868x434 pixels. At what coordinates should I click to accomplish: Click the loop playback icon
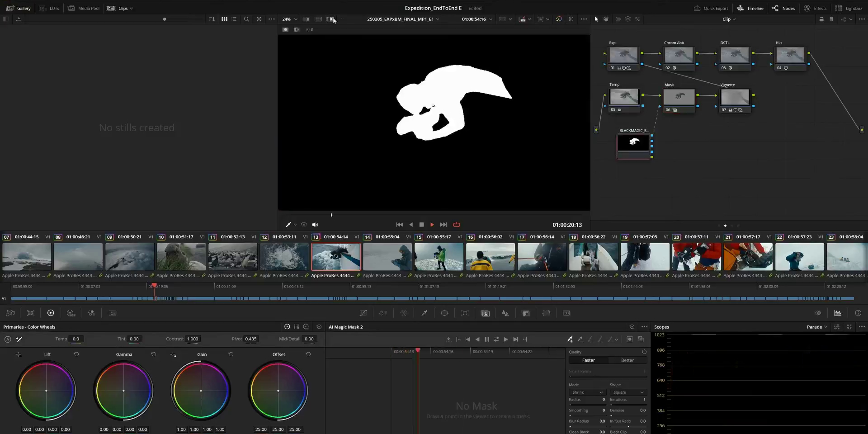pos(457,225)
